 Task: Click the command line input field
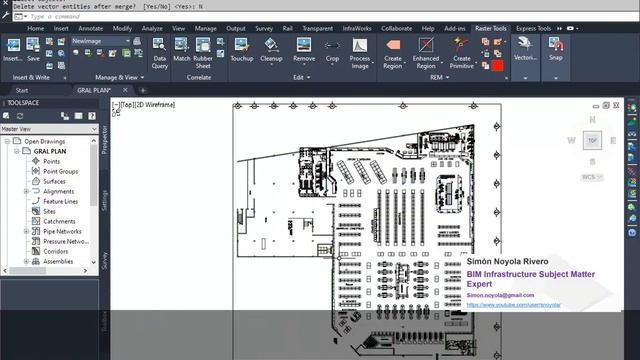pyautogui.click(x=327, y=16)
